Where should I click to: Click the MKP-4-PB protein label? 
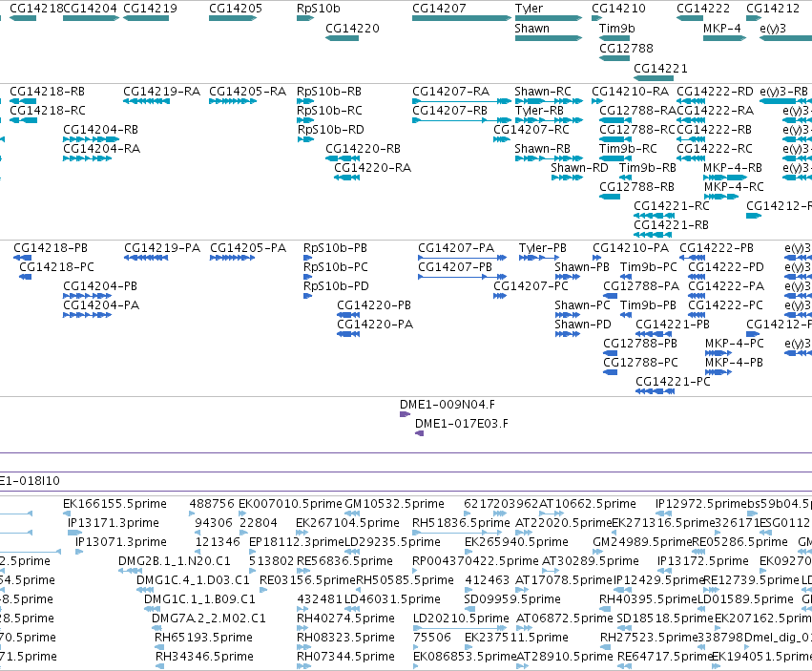(x=734, y=363)
